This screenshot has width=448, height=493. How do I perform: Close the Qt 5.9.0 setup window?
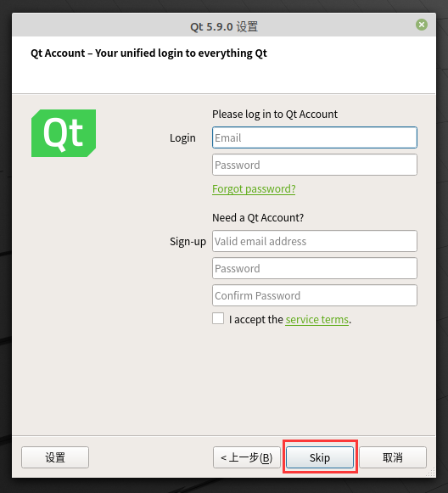[x=422, y=25]
